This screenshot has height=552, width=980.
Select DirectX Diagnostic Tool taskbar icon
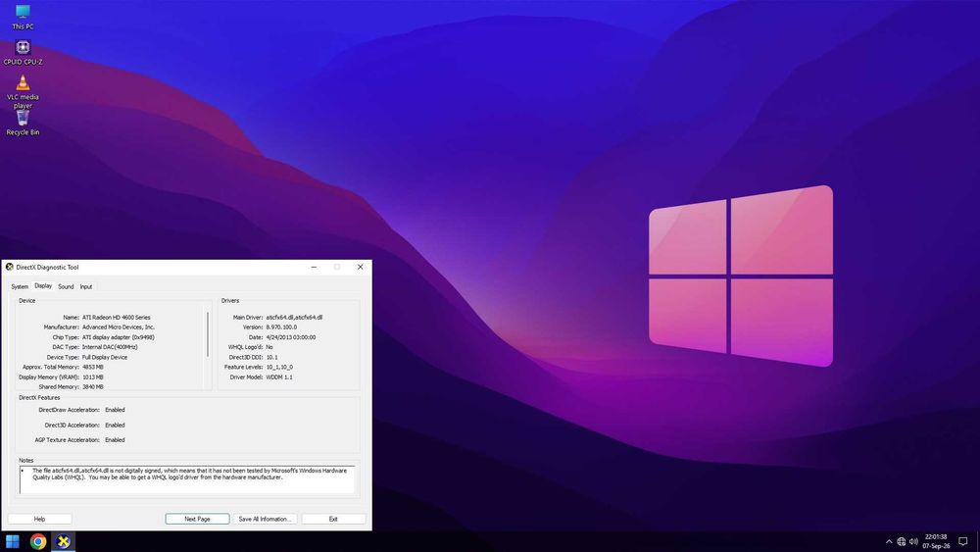63,541
